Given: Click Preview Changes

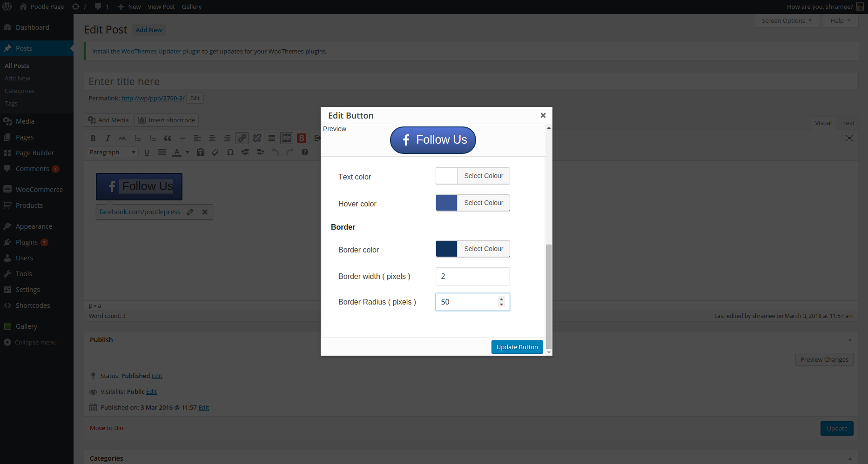Looking at the screenshot, I should point(824,359).
